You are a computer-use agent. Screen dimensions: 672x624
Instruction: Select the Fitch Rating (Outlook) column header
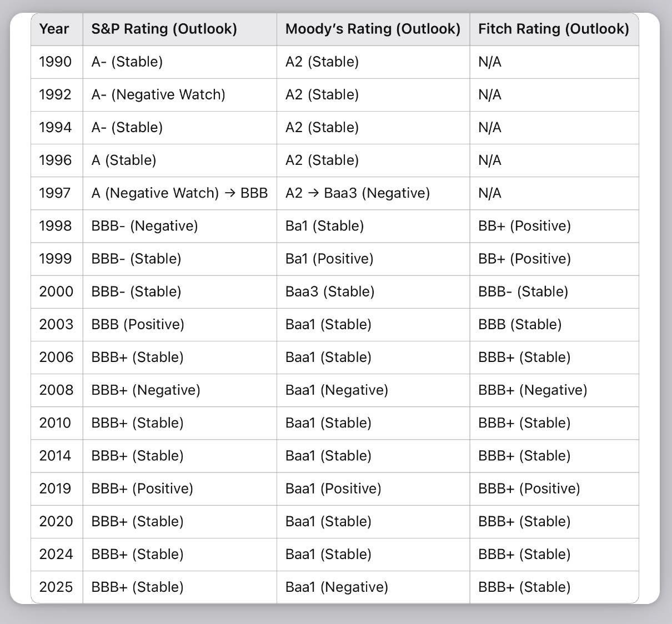553,29
